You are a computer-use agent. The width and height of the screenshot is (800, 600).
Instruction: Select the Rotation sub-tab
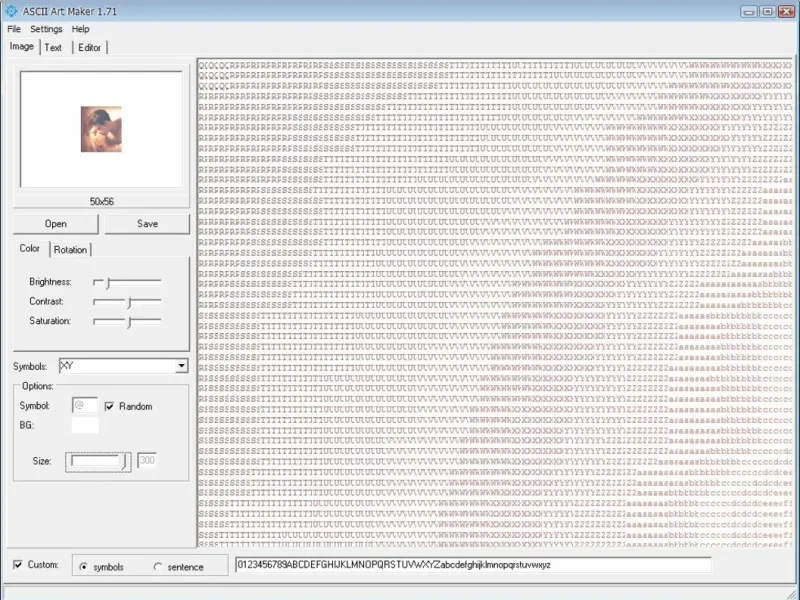click(70, 249)
